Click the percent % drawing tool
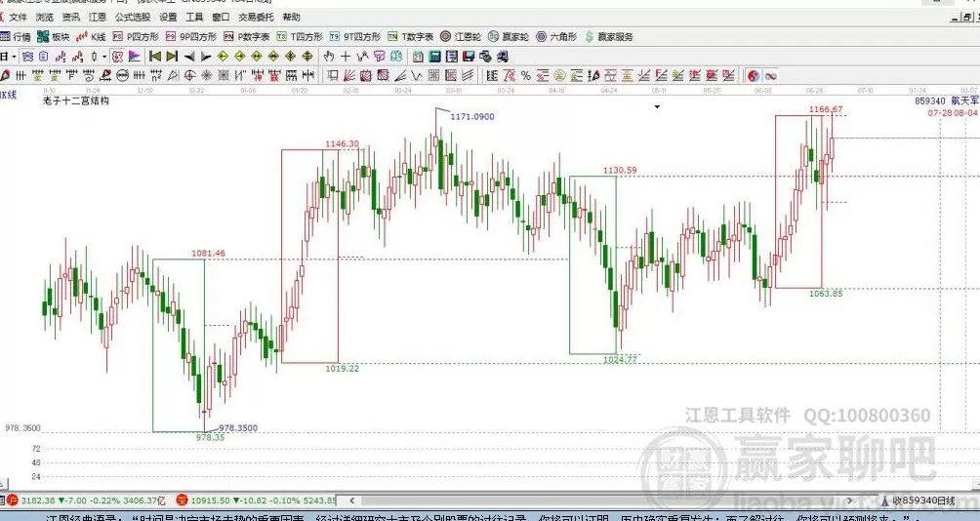Image resolution: width=980 pixels, height=521 pixels. click(x=525, y=75)
